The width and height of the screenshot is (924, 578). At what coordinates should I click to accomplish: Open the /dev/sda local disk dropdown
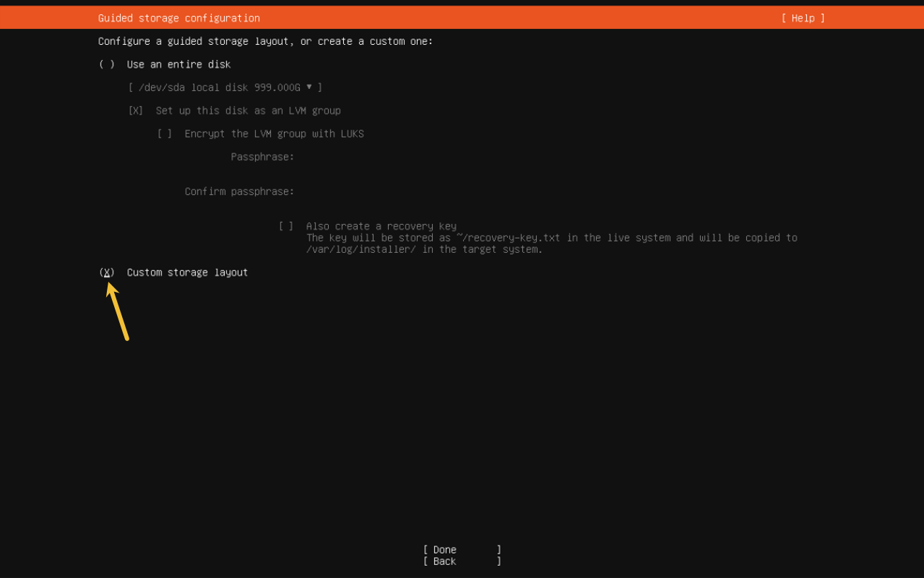(225, 87)
